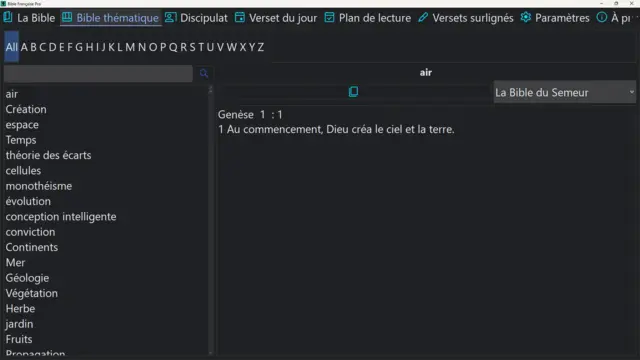Click the Paramètres gear icon

tap(526, 18)
